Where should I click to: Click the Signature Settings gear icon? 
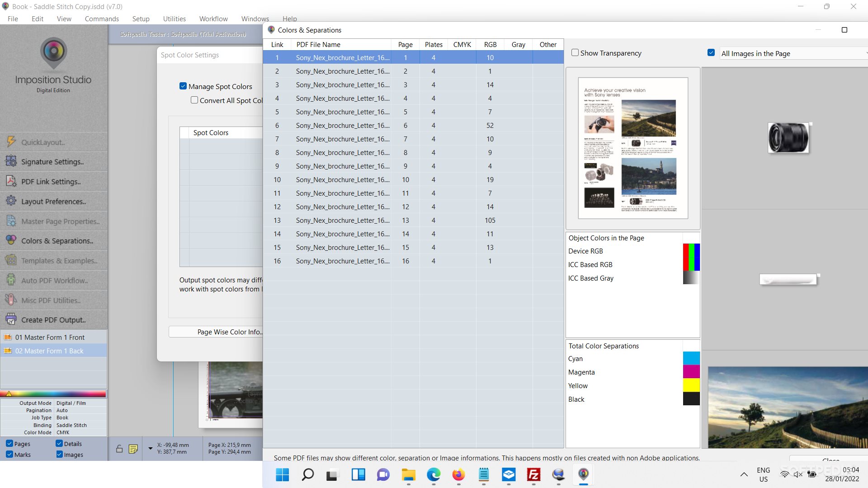tap(11, 161)
